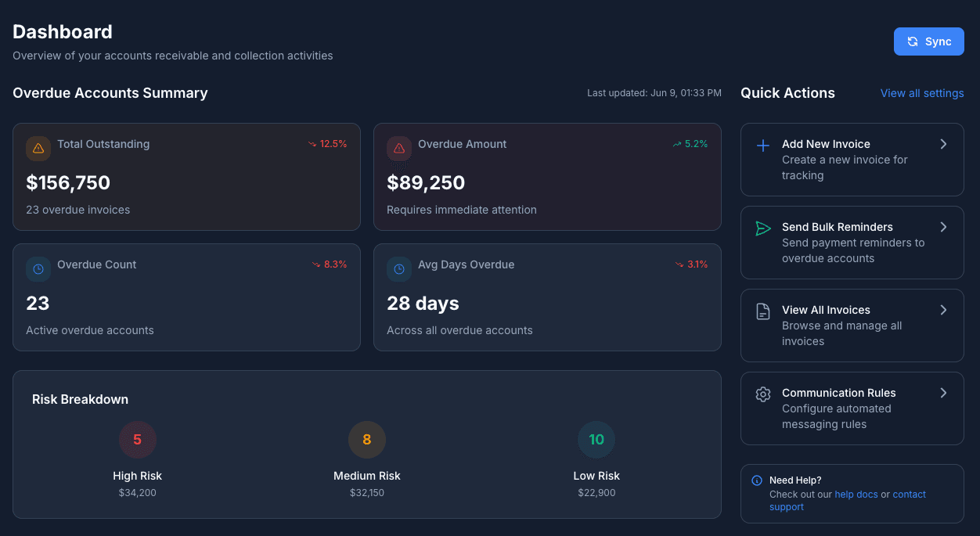
Task: Expand the Add New Invoice chevron
Action: click(x=944, y=145)
